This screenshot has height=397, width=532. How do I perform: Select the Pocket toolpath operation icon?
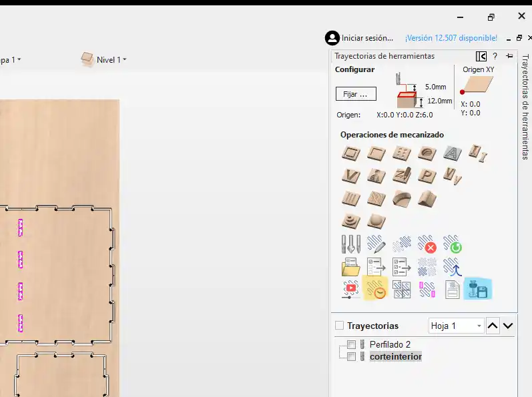pos(376,153)
